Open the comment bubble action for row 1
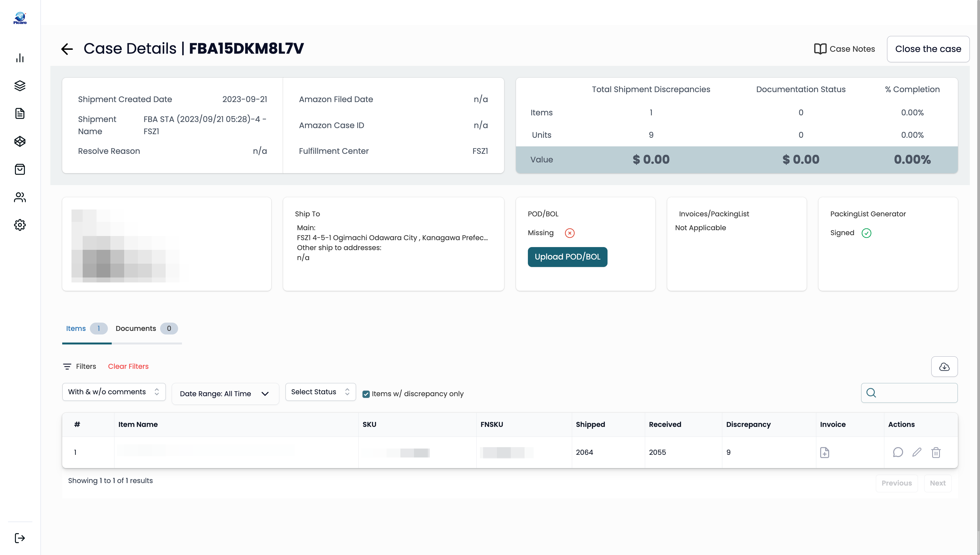This screenshot has height=555, width=980. click(x=898, y=452)
